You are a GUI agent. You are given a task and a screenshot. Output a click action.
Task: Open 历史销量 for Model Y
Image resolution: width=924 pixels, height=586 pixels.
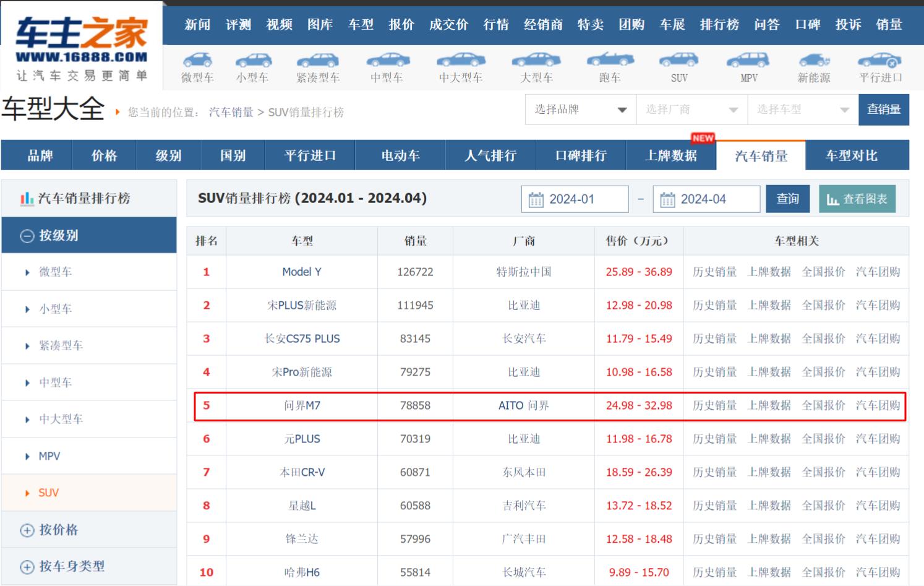[x=715, y=272]
